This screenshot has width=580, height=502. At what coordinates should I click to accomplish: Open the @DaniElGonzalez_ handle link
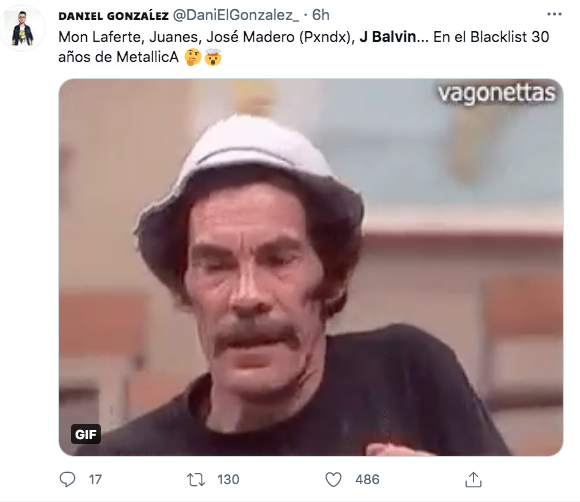click(236, 15)
